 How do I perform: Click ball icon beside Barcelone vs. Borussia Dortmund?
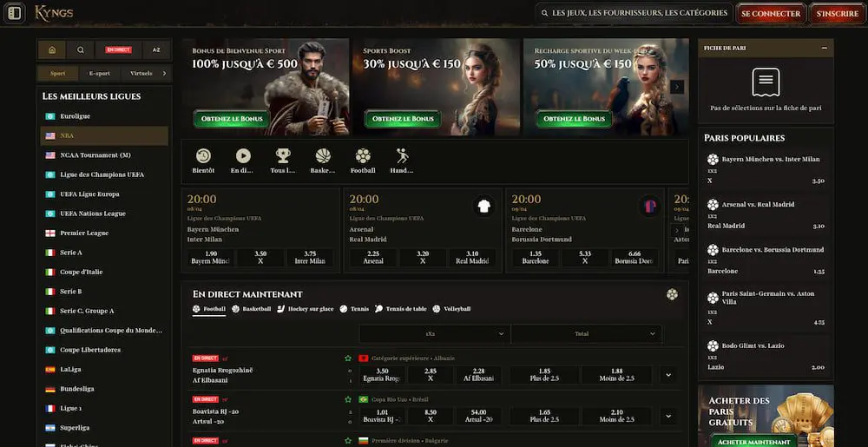point(713,250)
